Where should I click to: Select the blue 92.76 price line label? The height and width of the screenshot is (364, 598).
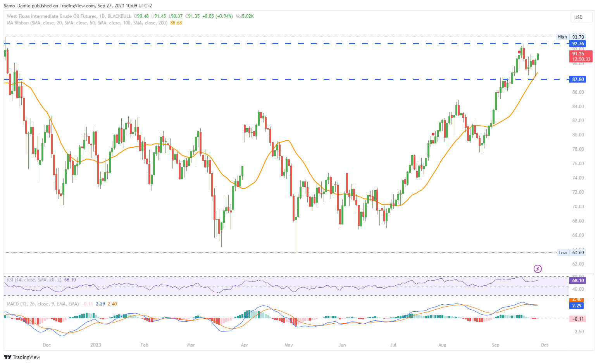coord(578,44)
